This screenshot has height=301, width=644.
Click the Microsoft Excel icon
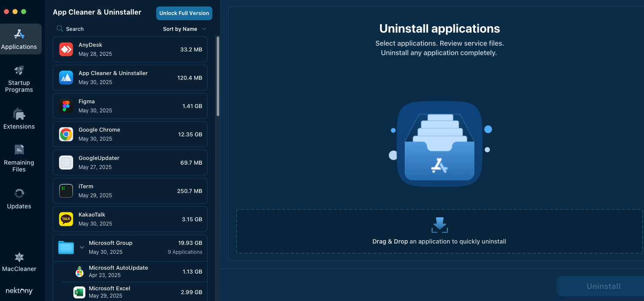click(x=79, y=292)
